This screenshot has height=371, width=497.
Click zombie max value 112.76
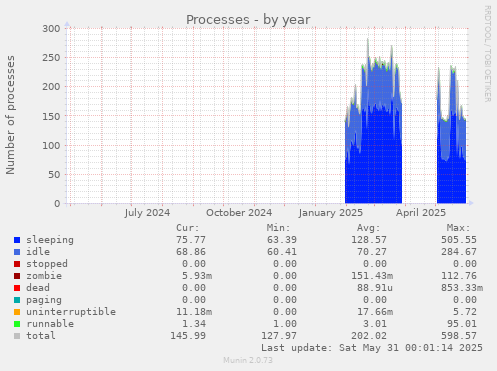(459, 276)
